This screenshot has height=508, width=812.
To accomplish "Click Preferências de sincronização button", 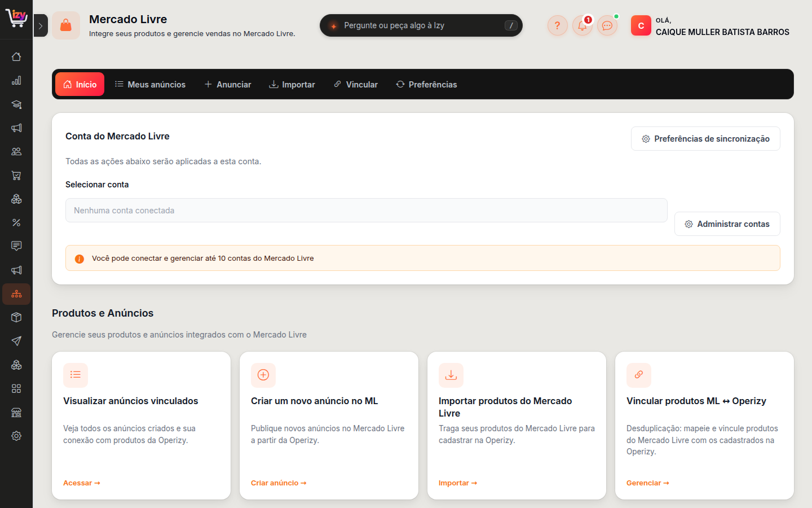I will point(705,139).
